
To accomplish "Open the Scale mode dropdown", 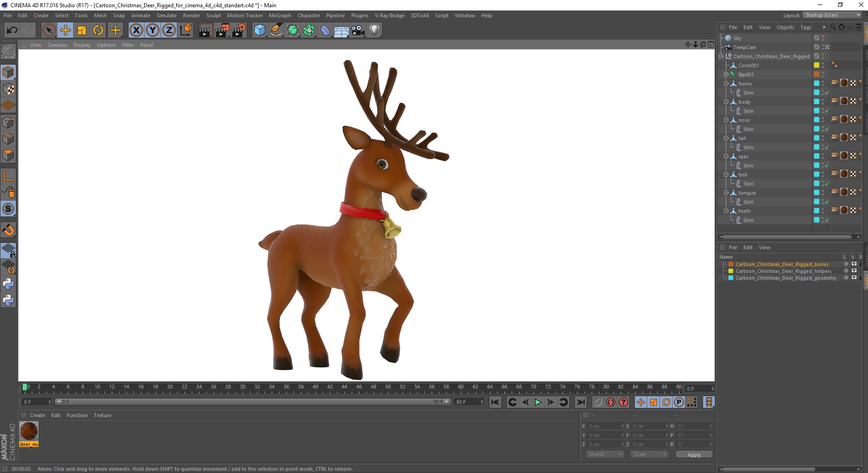I will pos(649,454).
